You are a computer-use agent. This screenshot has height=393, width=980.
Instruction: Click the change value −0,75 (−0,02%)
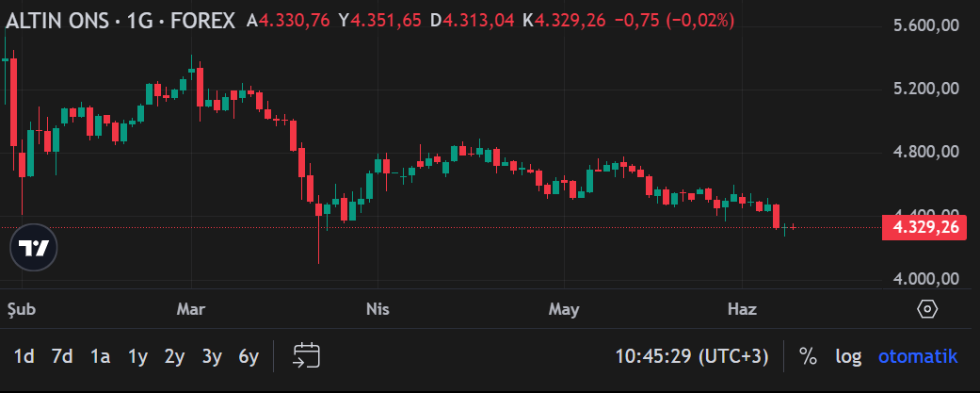click(674, 21)
